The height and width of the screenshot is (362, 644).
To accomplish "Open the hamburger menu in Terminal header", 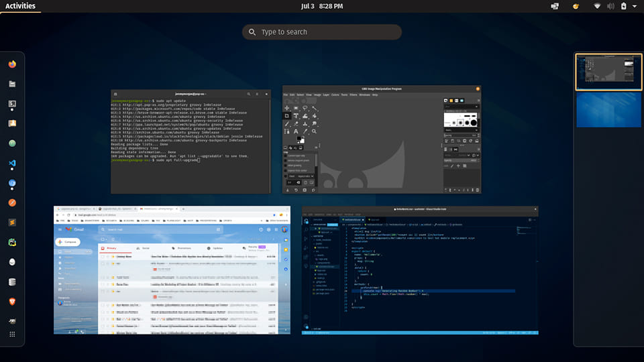I will 257,94.
